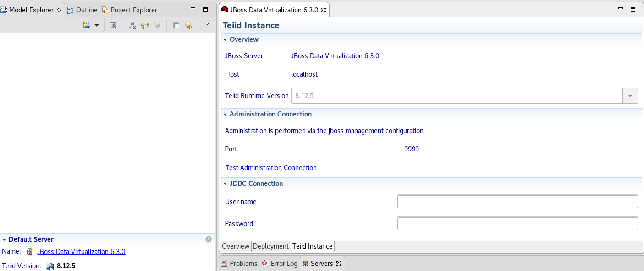Click Test Administration Connection link
The height and width of the screenshot is (271, 644).
click(x=271, y=168)
